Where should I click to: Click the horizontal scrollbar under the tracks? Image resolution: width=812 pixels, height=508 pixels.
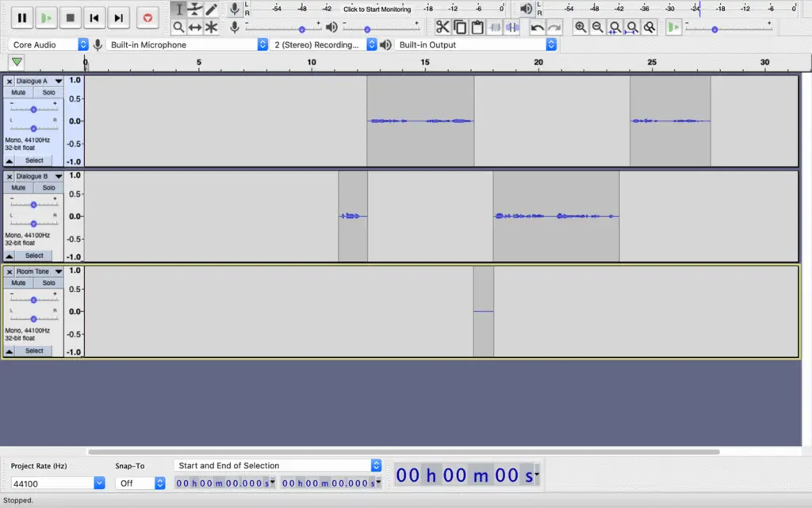pyautogui.click(x=404, y=452)
